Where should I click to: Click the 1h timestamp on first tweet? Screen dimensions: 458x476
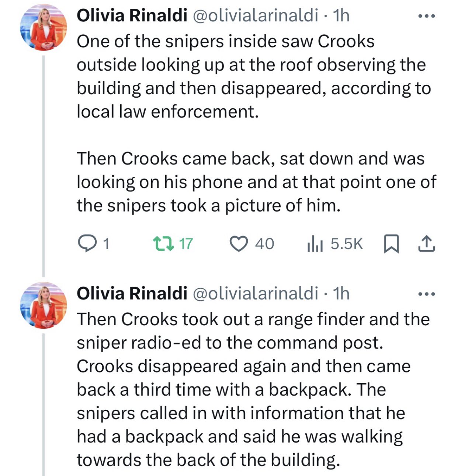[341, 15]
